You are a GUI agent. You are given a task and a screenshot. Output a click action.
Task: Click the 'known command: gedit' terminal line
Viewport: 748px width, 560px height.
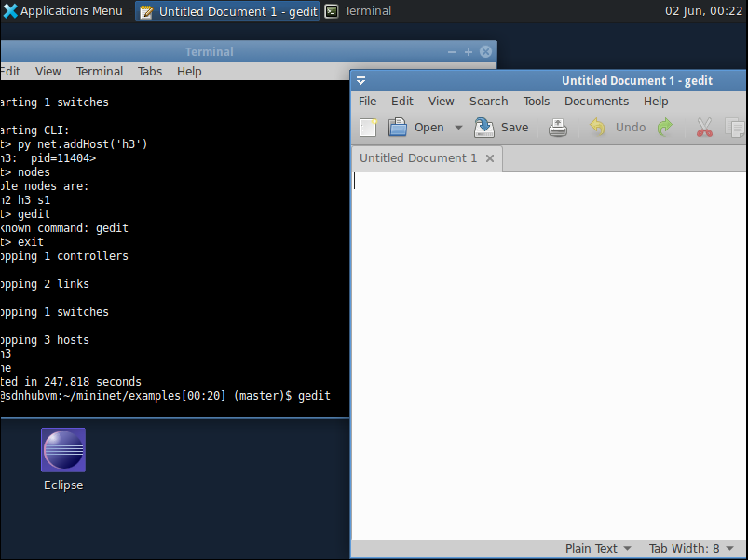(x=64, y=228)
